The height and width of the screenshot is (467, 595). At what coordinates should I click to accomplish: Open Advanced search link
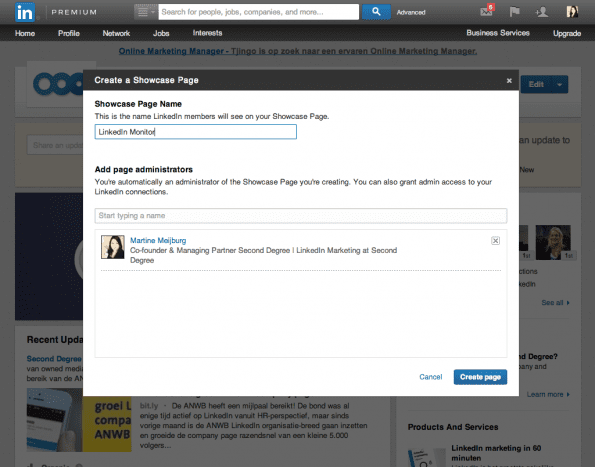coord(411,13)
